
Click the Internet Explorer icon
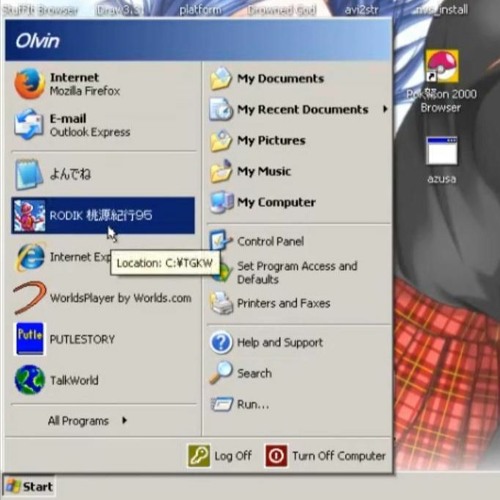(x=30, y=257)
